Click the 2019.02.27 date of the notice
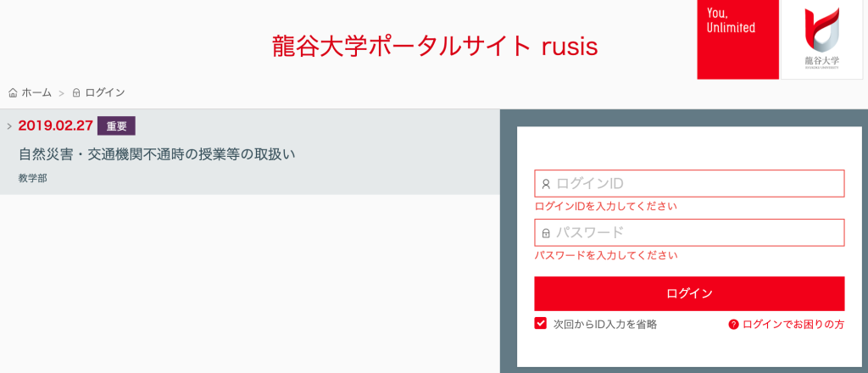This screenshot has width=868, height=373. point(55,125)
